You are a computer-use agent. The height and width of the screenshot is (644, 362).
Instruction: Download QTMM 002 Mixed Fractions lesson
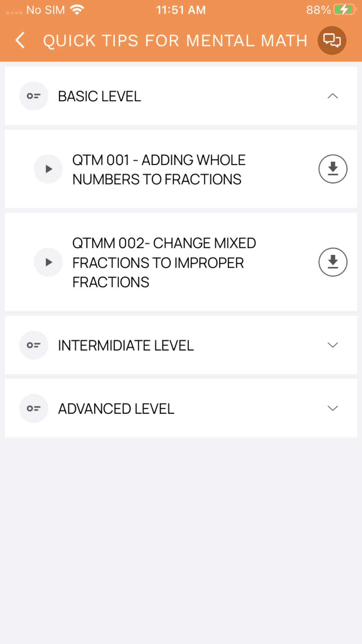tap(333, 262)
